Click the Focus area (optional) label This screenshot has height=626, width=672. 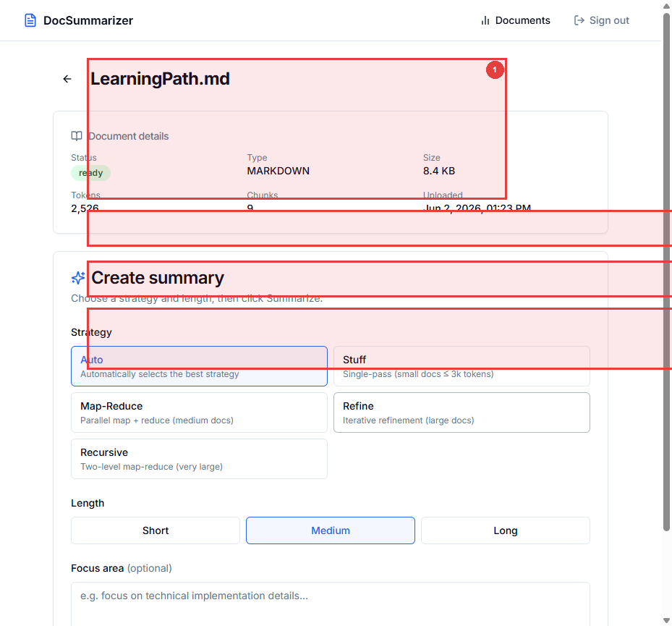(x=122, y=568)
